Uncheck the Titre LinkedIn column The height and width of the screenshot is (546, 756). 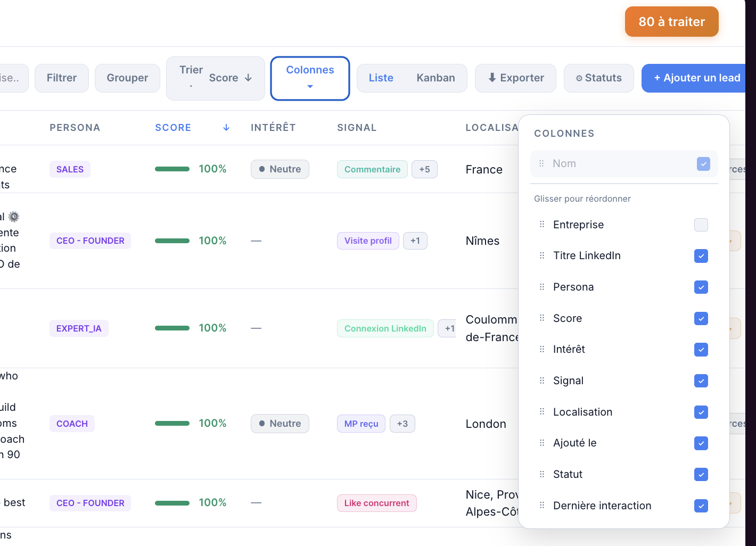701,256
